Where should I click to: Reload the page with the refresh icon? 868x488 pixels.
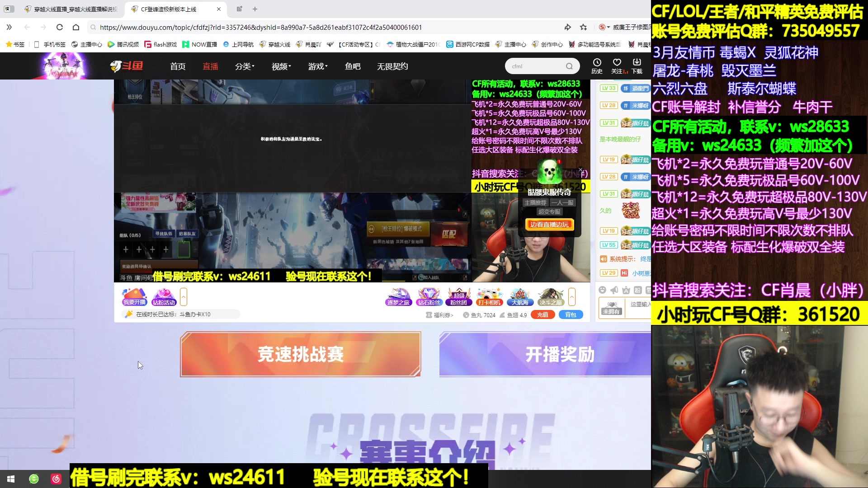tap(60, 27)
